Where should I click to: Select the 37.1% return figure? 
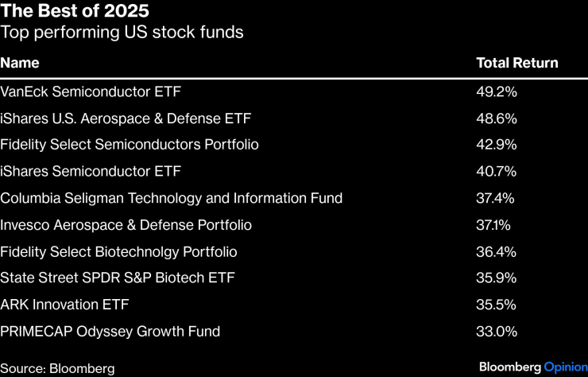(x=494, y=225)
